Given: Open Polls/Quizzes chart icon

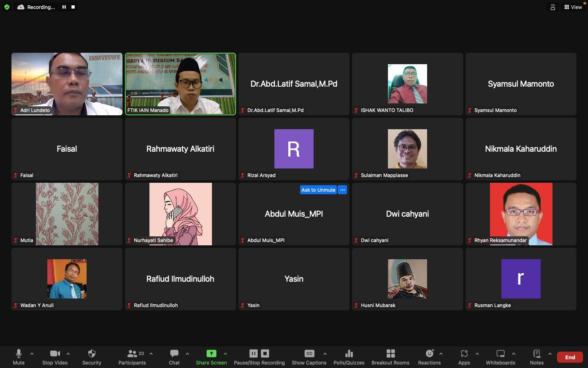Looking at the screenshot, I should point(349,353).
